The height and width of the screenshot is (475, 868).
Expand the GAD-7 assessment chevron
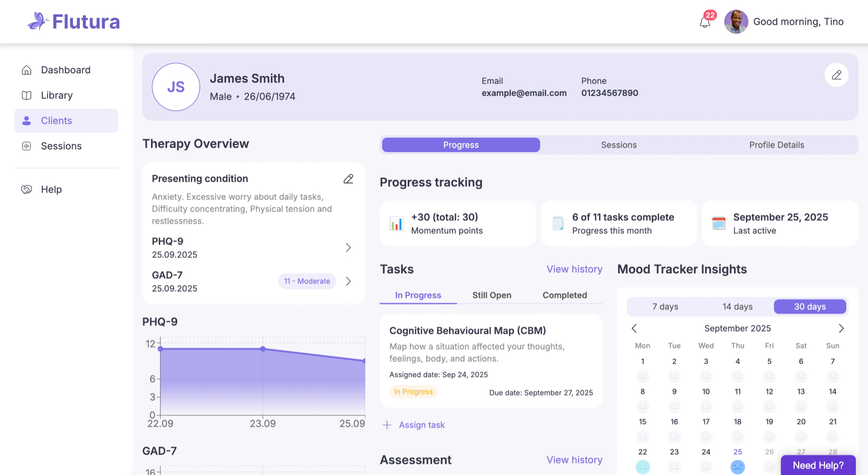[x=348, y=281]
